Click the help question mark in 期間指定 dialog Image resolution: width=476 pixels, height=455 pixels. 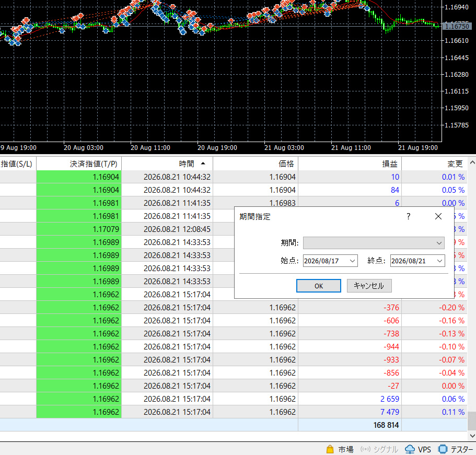[408, 216]
